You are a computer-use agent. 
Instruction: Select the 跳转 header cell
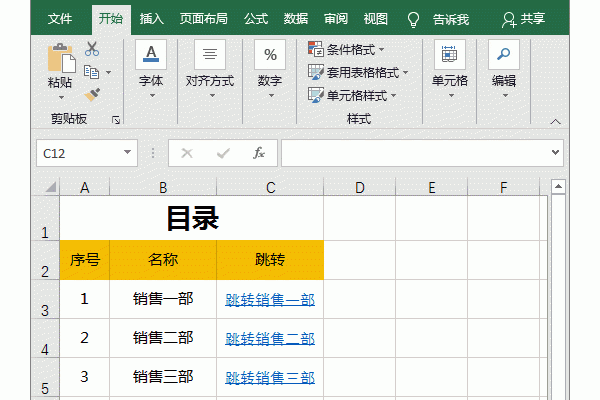point(270,260)
